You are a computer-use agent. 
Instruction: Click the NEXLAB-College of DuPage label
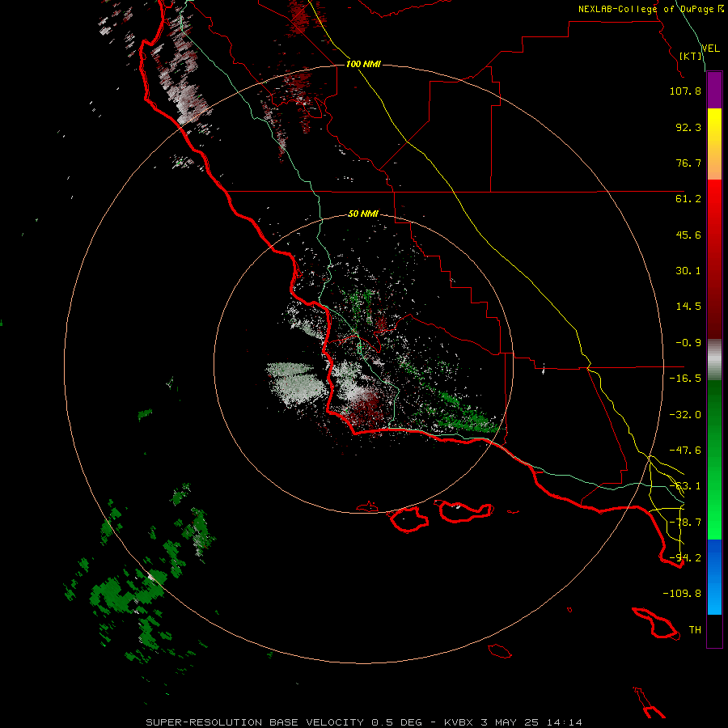pos(651,9)
